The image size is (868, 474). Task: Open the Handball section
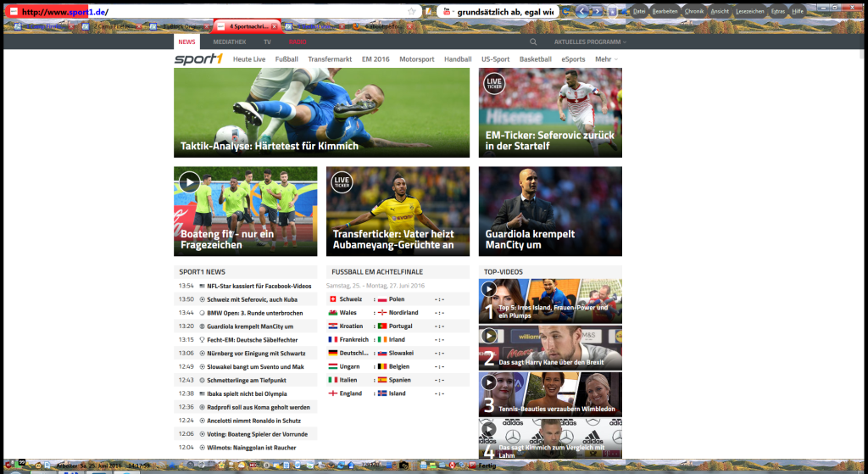[458, 59]
